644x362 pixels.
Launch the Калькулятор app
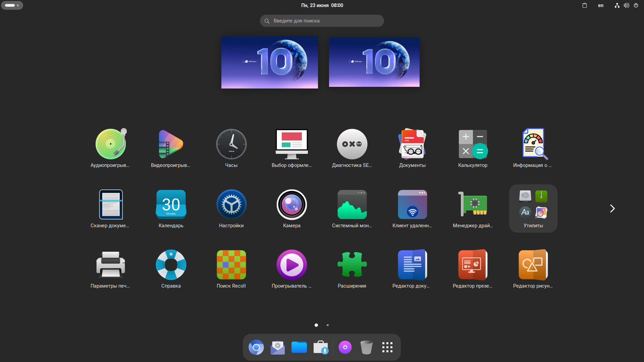[473, 144]
